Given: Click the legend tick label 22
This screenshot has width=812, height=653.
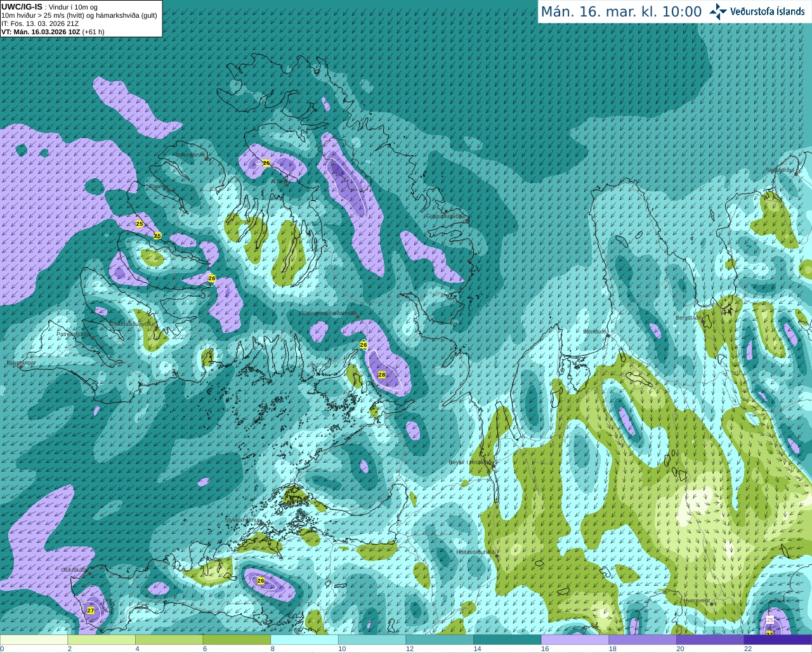Looking at the screenshot, I should (x=748, y=649).
